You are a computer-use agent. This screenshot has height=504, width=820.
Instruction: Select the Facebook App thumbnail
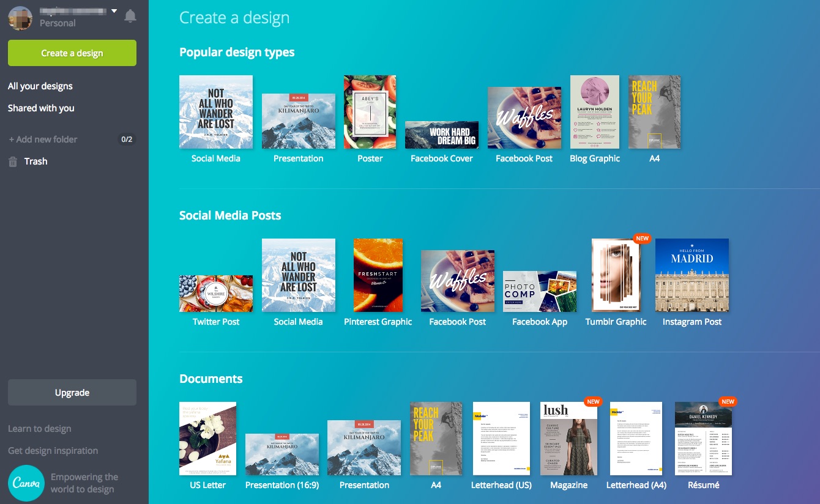(540, 291)
